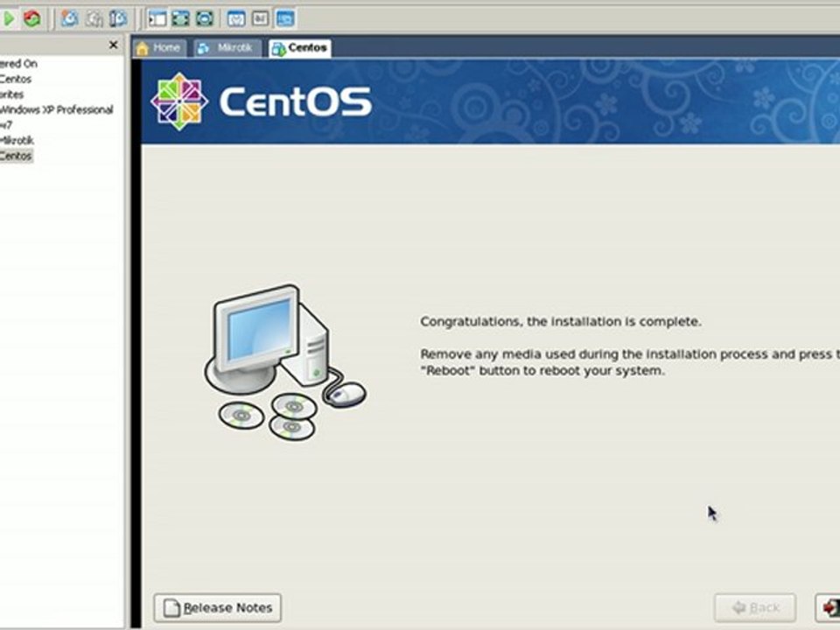840x630 pixels.
Task: Select Centos under Powered On
Action: 16,80
